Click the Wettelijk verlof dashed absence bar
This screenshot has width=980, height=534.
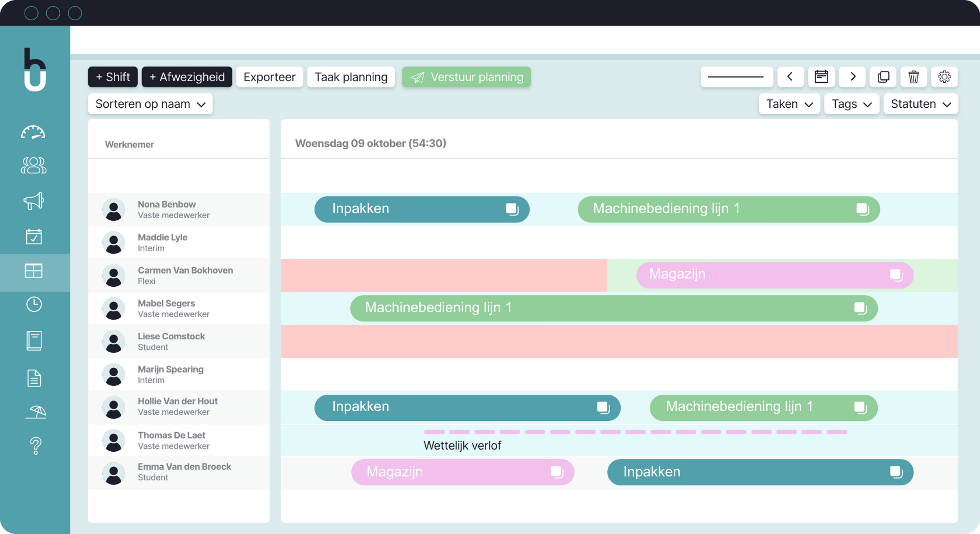coord(635,432)
